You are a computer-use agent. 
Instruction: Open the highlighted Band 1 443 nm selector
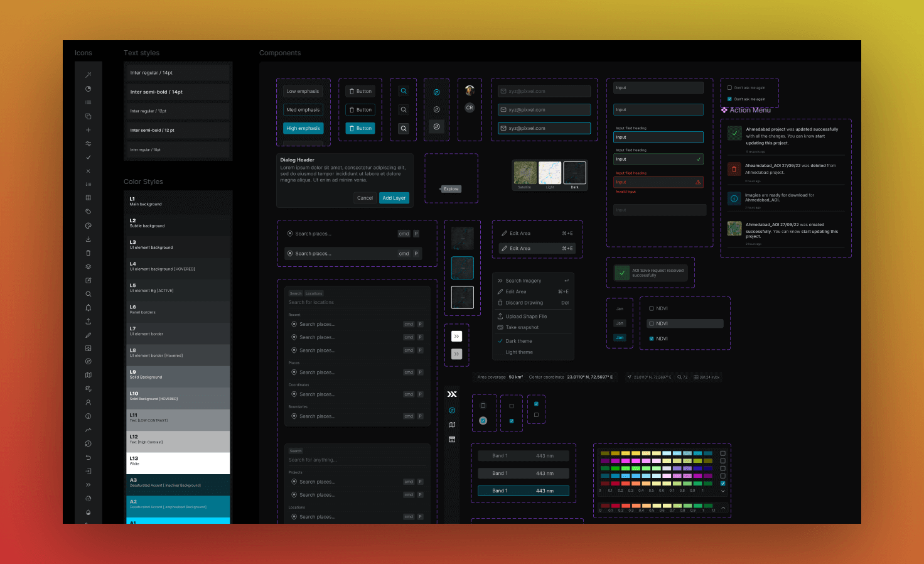tap(523, 491)
